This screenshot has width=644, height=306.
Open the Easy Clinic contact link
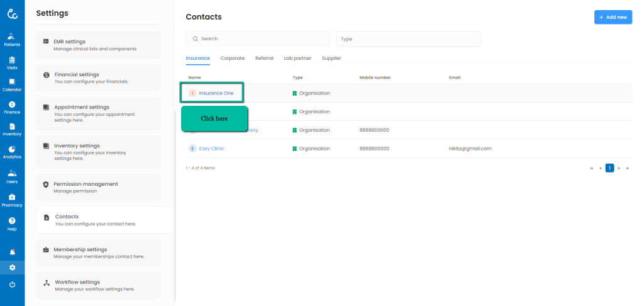coord(211,149)
